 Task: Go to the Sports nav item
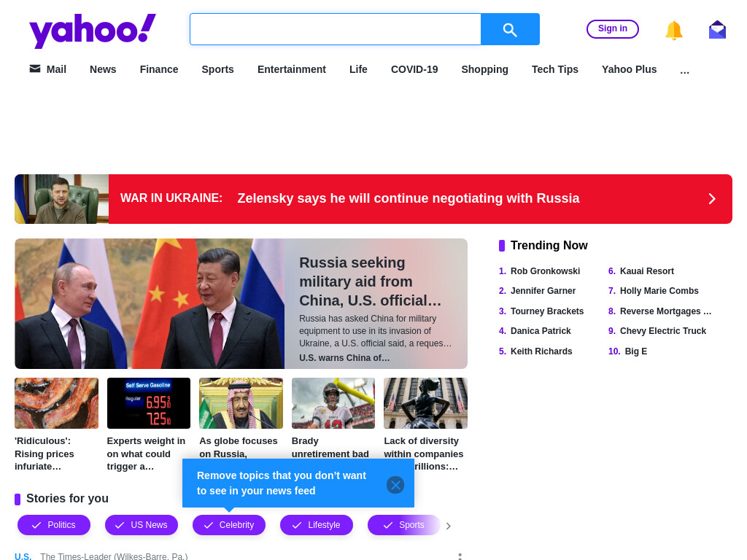[x=217, y=69]
